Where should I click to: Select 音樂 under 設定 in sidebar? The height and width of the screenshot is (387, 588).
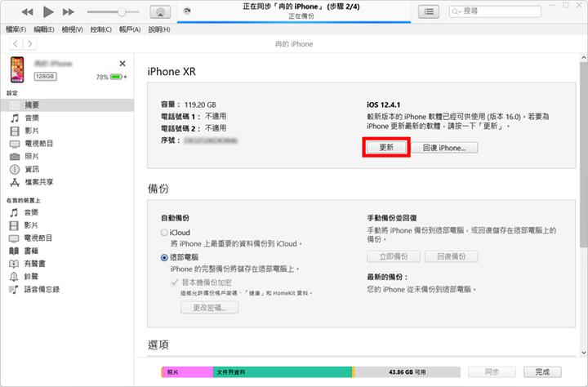67,118
